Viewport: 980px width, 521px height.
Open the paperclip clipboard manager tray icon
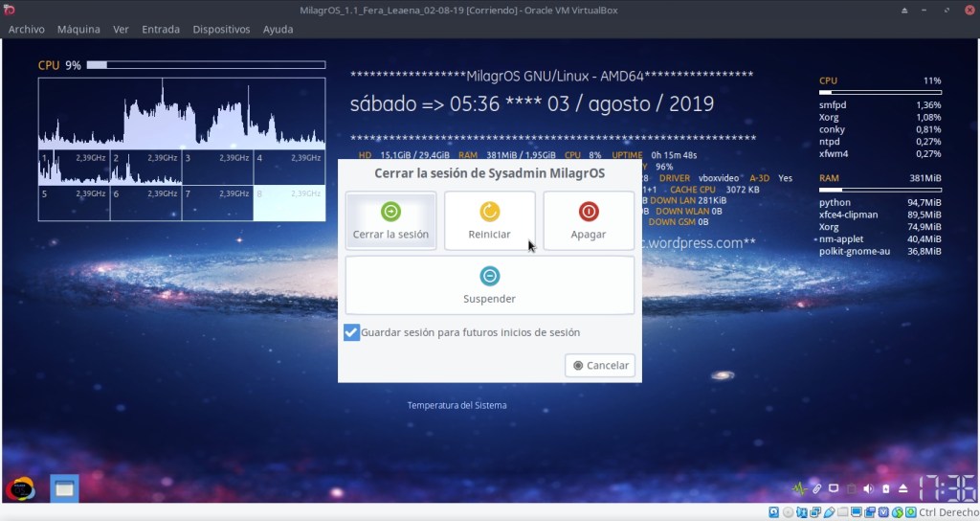point(817,488)
